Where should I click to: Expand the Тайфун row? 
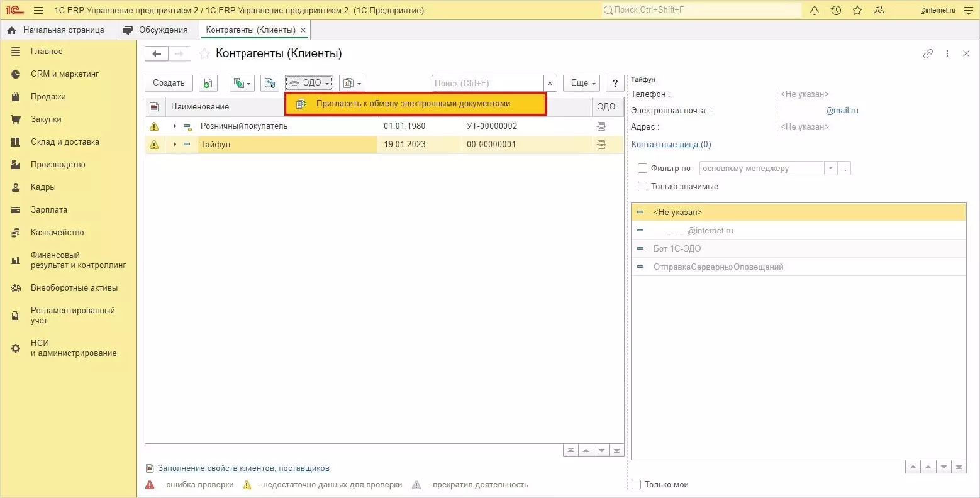pos(174,145)
